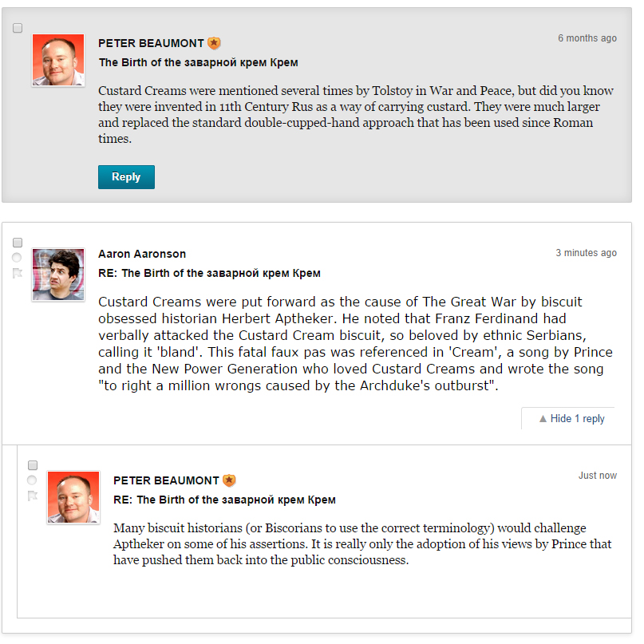Collapse replies with Hide 1 reply
The width and height of the screenshot is (644, 644).
pyautogui.click(x=571, y=418)
